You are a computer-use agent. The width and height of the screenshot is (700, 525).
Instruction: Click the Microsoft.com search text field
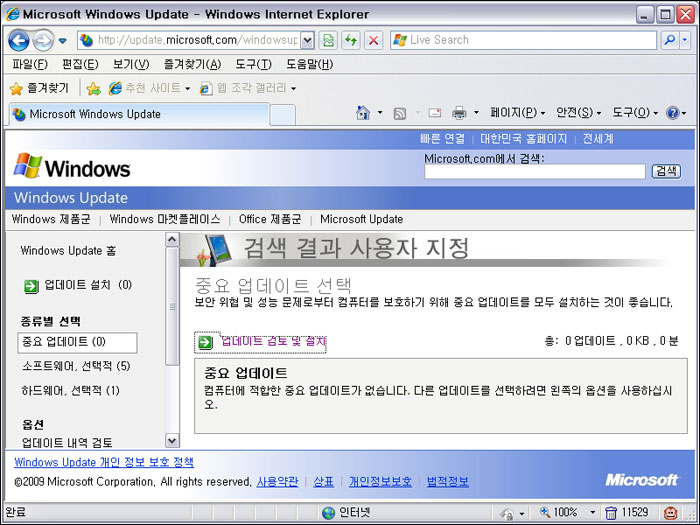(x=534, y=171)
